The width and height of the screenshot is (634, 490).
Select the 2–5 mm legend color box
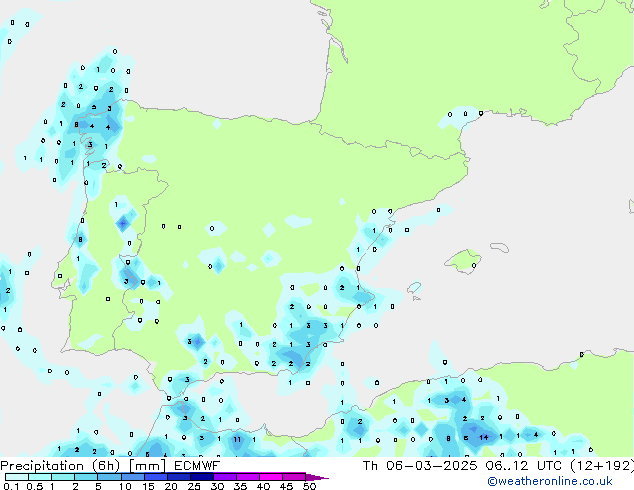click(x=86, y=477)
